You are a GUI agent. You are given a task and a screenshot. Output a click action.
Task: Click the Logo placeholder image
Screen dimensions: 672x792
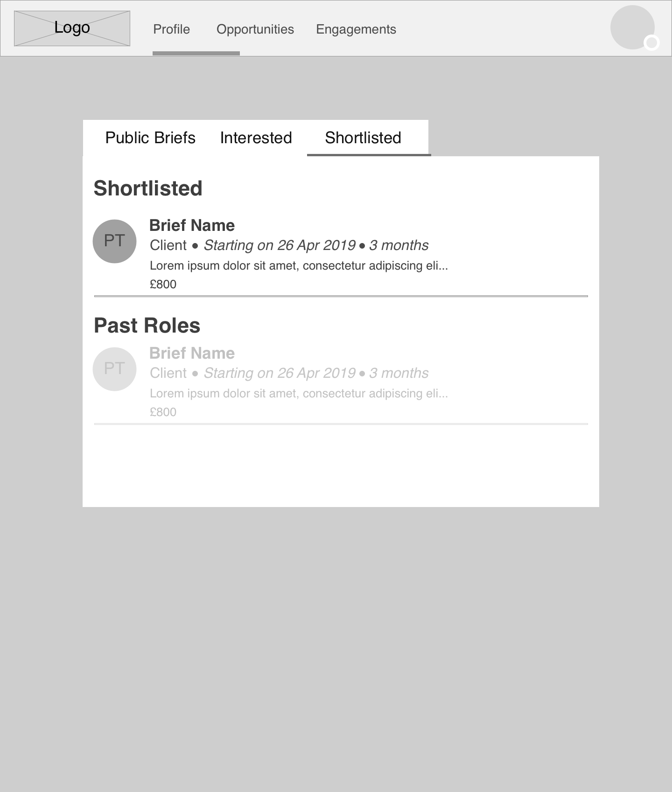pyautogui.click(x=72, y=28)
